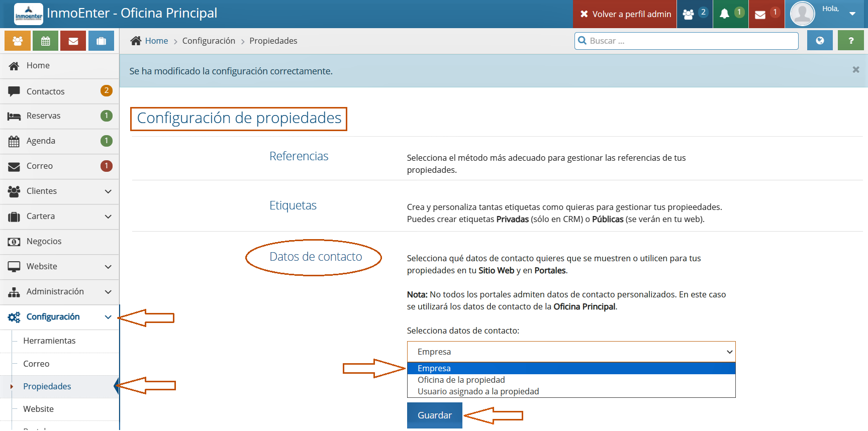Expand the Website sidebar chevron
The image size is (868, 431).
click(x=108, y=267)
